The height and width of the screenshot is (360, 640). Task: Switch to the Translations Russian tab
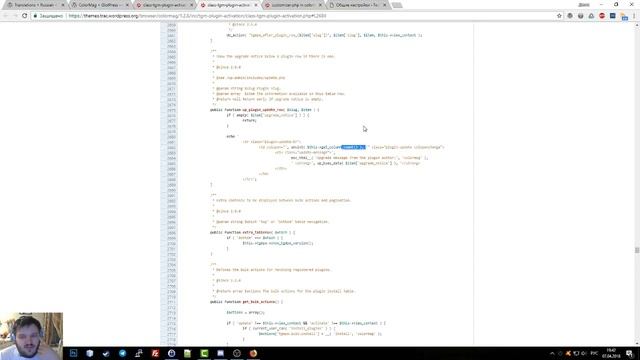[34, 5]
